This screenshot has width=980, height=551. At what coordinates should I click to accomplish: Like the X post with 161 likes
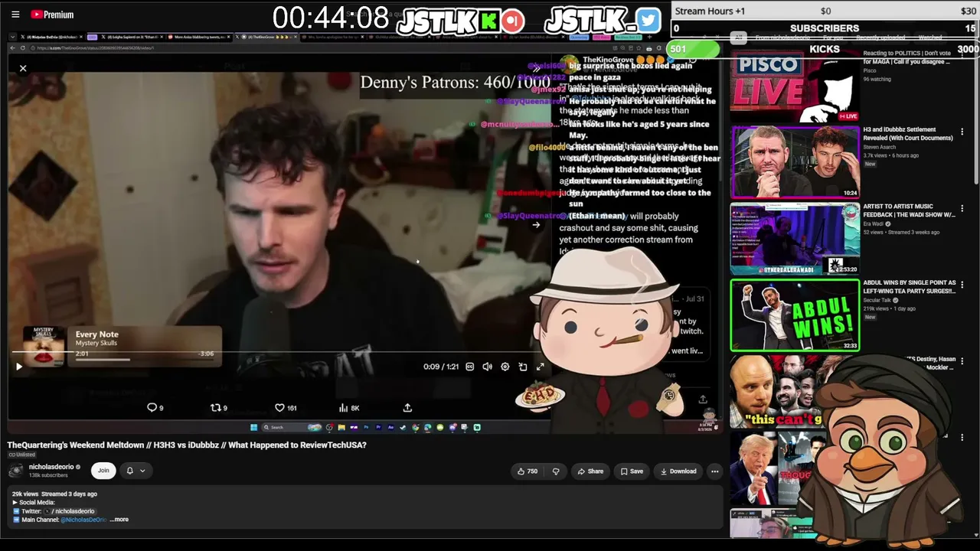coord(286,408)
